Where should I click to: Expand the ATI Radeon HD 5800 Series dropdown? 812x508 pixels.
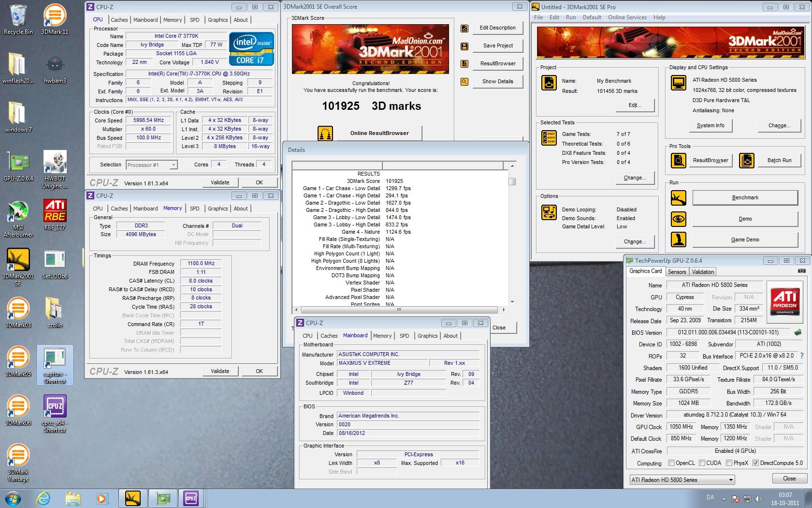pyautogui.click(x=681, y=479)
